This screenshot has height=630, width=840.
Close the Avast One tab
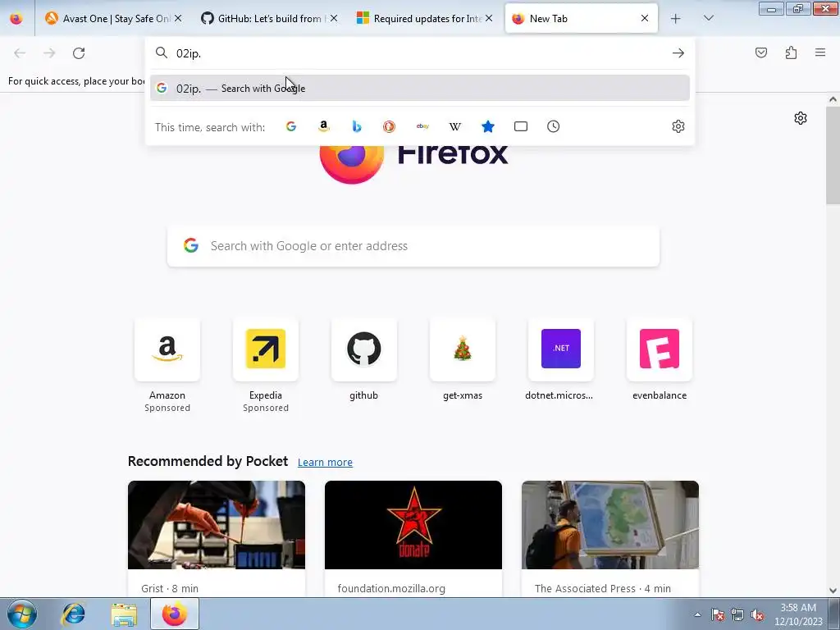(178, 18)
